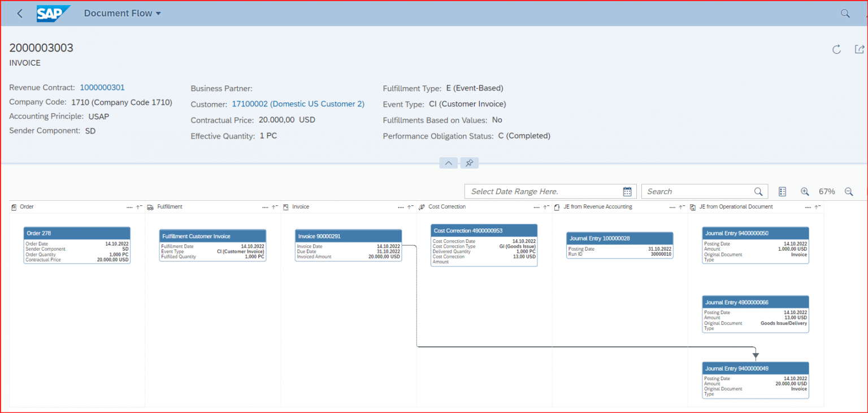Toggle sort order on the Invoice column

point(410,207)
